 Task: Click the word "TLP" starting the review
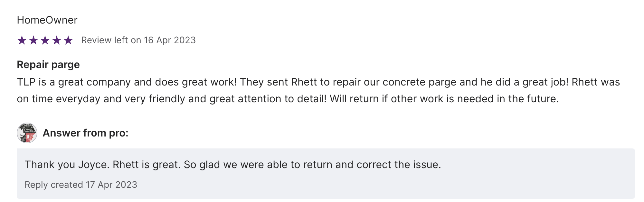tap(26, 82)
